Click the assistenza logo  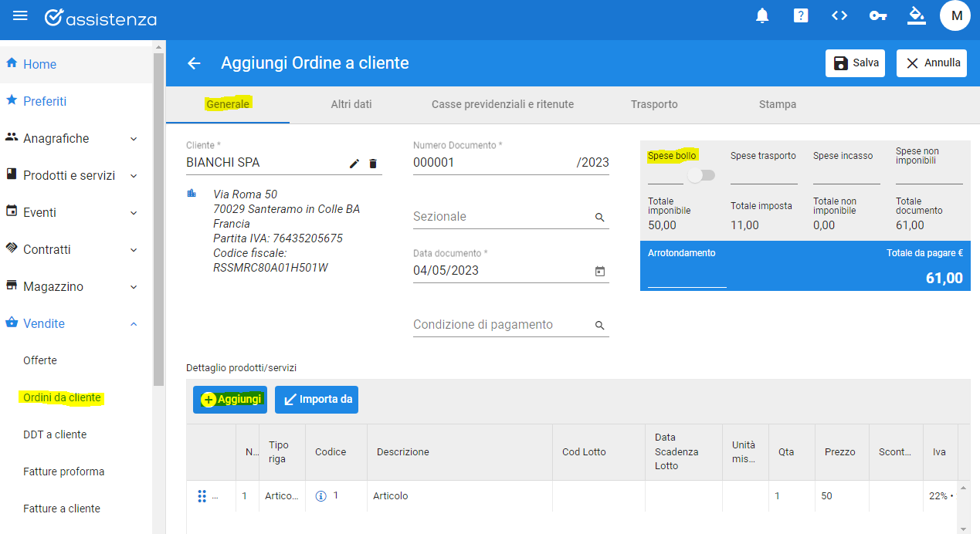pyautogui.click(x=100, y=17)
